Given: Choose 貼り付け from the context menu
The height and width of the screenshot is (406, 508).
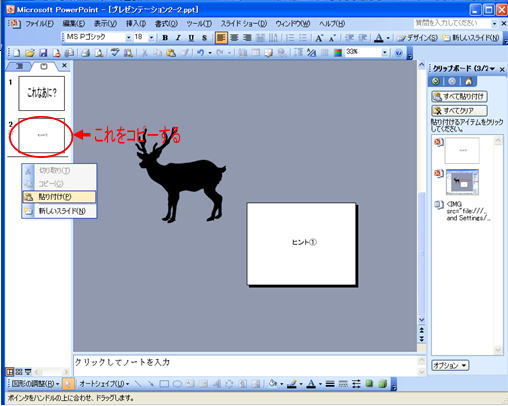Looking at the screenshot, I should pos(59,197).
